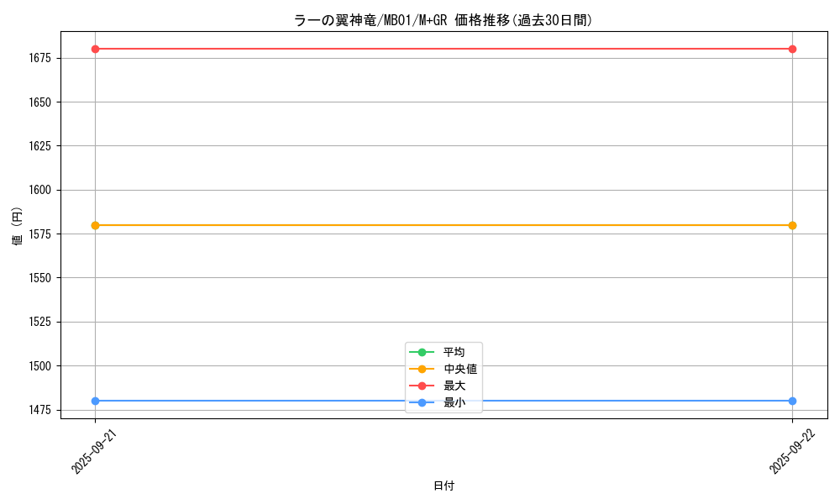Click the y-axis title 値 (円)
This screenshot has width=840, height=504.
17,225
